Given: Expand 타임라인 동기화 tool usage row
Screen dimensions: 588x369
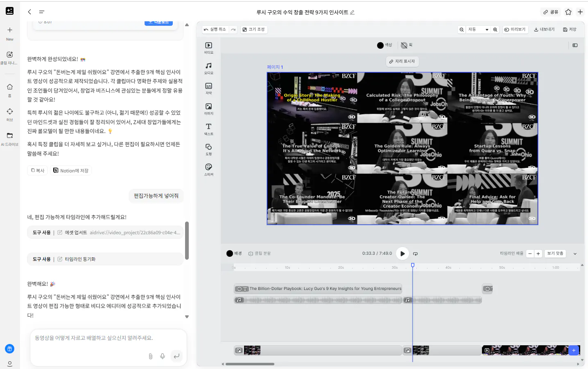Looking at the screenshot, I should [105, 259].
